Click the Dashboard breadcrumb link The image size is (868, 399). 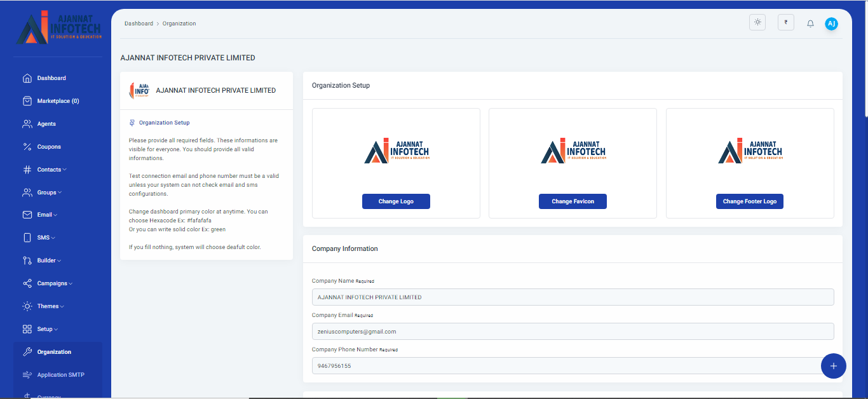click(x=139, y=24)
